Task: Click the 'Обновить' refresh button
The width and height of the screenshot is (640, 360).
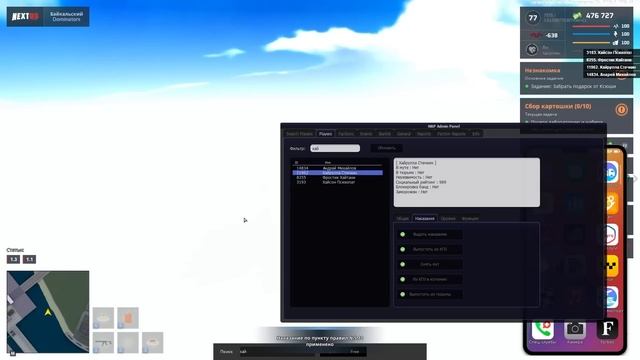Action: coord(386,148)
